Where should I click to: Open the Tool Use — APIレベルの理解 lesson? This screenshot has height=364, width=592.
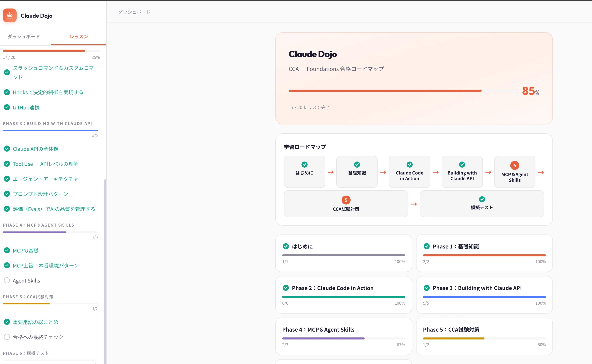pyautogui.click(x=45, y=164)
